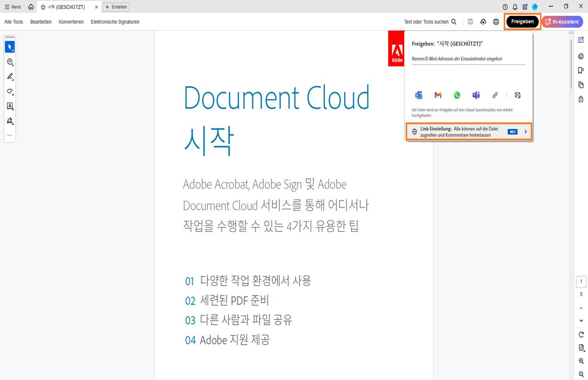Share via Gmail icon
The width and height of the screenshot is (588, 380).
(x=438, y=95)
